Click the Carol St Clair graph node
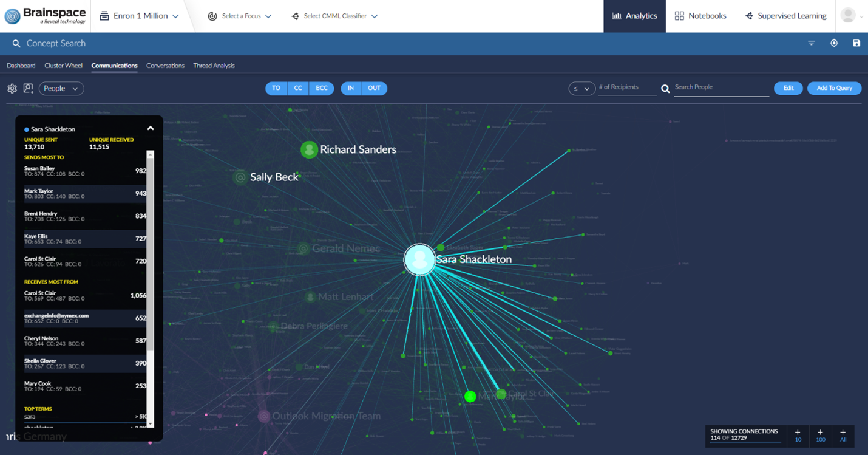Screen dimensions: 868x455 pos(501,394)
